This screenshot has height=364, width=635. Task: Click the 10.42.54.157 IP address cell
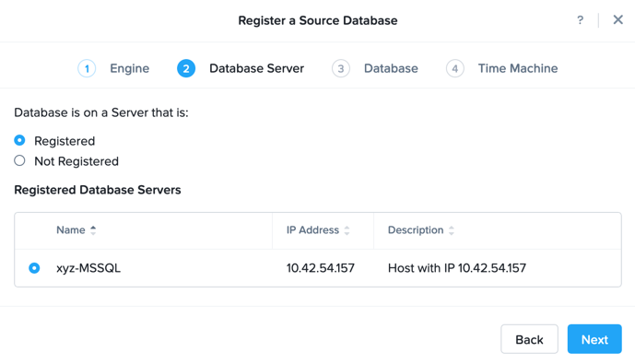pyautogui.click(x=321, y=268)
